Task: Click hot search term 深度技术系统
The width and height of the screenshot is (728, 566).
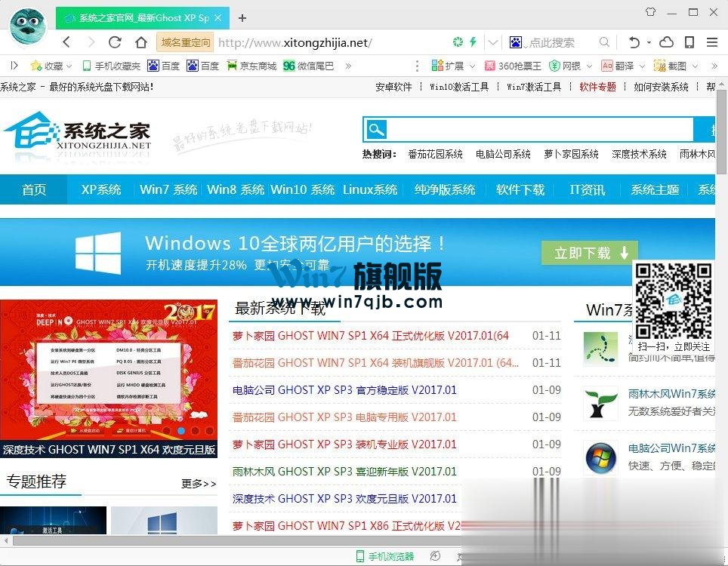Action: (x=639, y=154)
